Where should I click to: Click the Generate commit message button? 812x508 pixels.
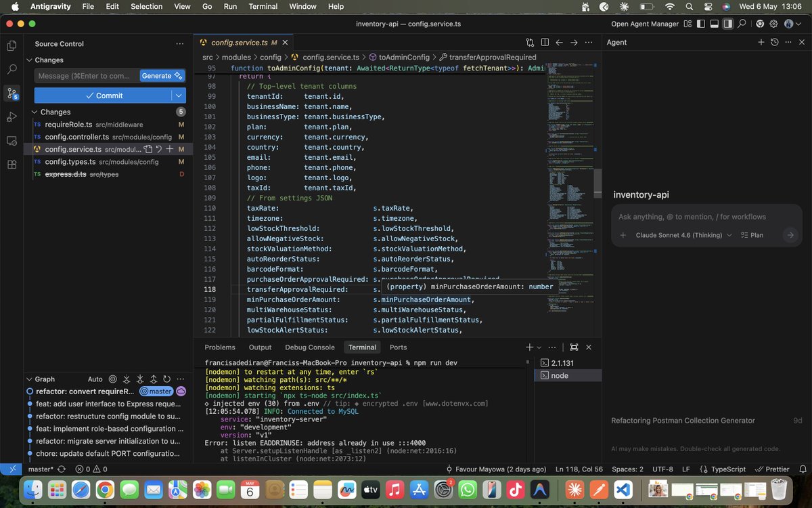click(162, 76)
